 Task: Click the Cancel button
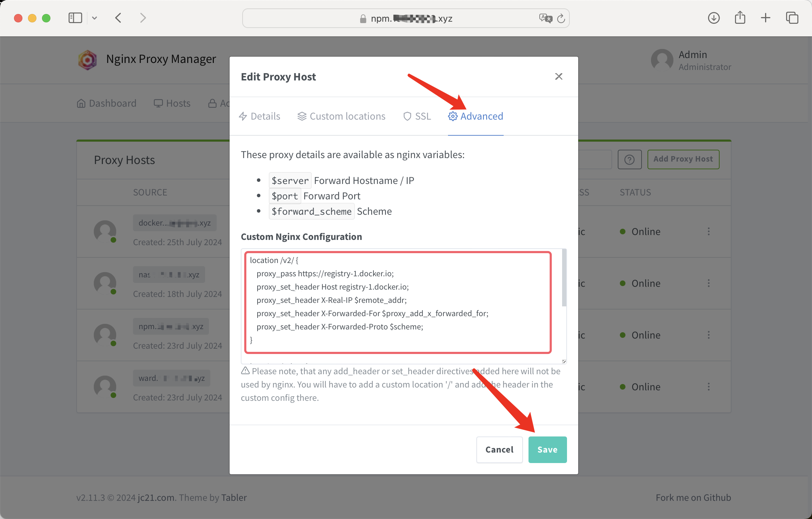pos(499,449)
